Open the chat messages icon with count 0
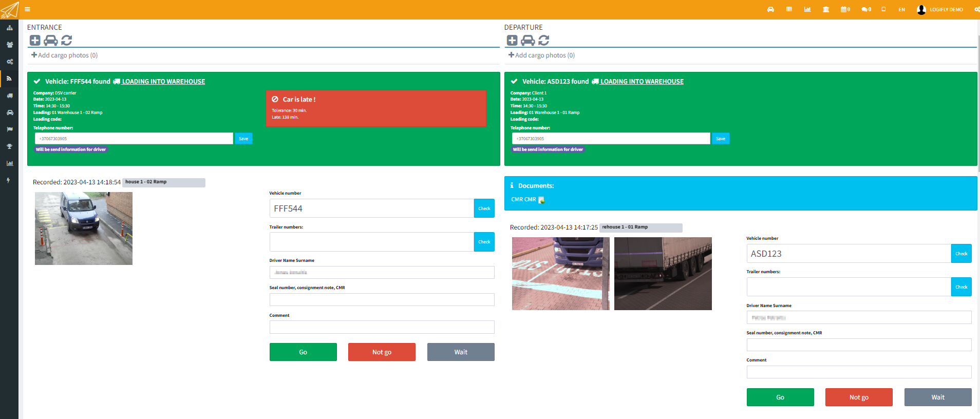980x419 pixels. click(866, 9)
